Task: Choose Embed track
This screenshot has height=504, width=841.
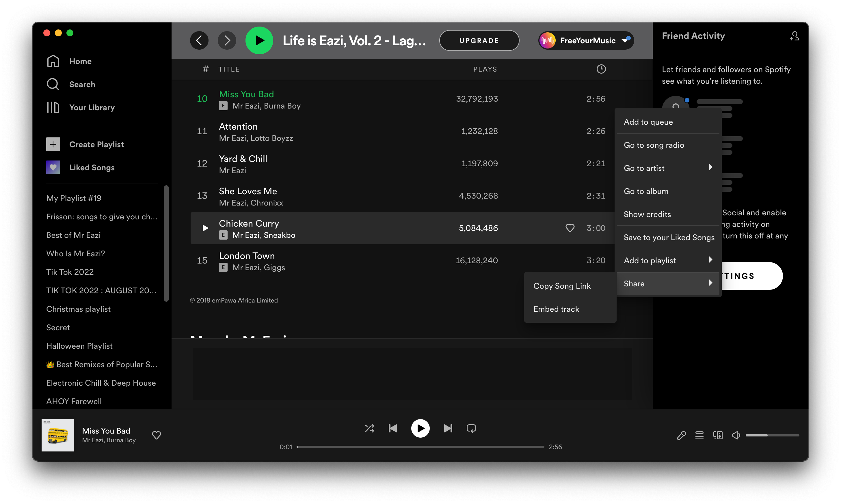Action: tap(570, 309)
